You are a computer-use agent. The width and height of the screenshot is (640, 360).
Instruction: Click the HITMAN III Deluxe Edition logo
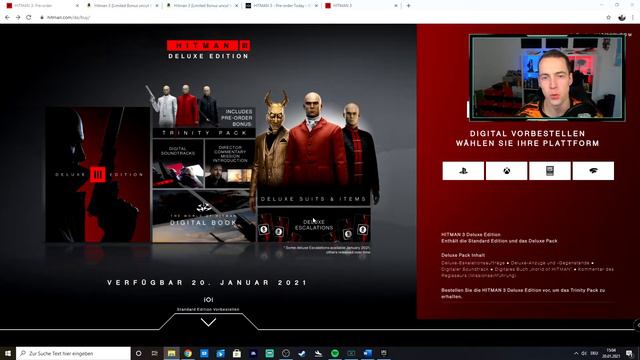click(x=209, y=50)
